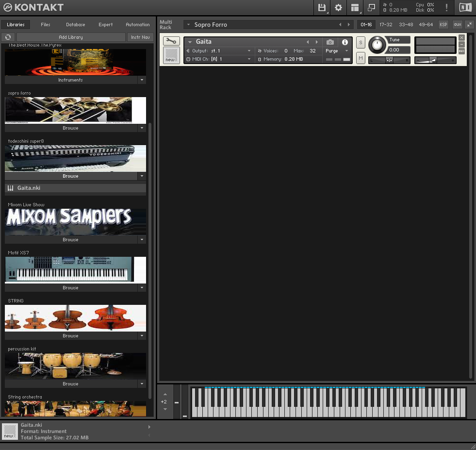Image resolution: width=476 pixels, height=450 pixels.
Task: Click Browse under percussion kit library
Action: [x=71, y=384]
